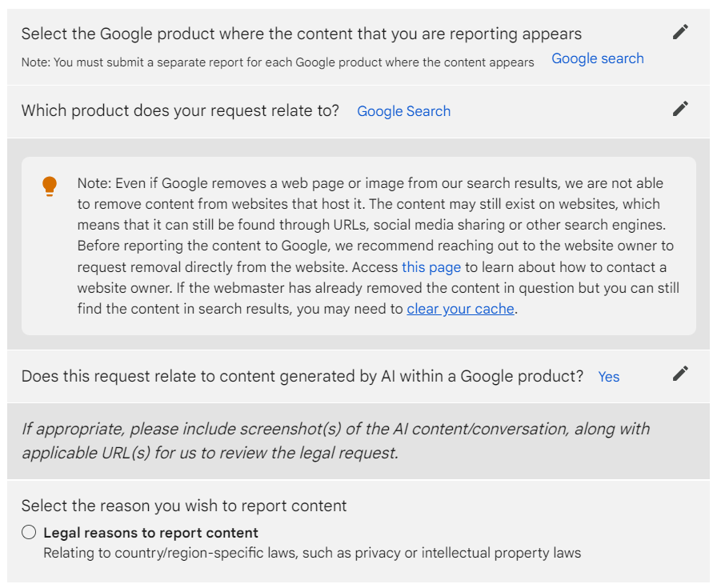Image resolution: width=717 pixels, height=588 pixels.
Task: Click the "Yes" AI content answer link
Action: 609,376
